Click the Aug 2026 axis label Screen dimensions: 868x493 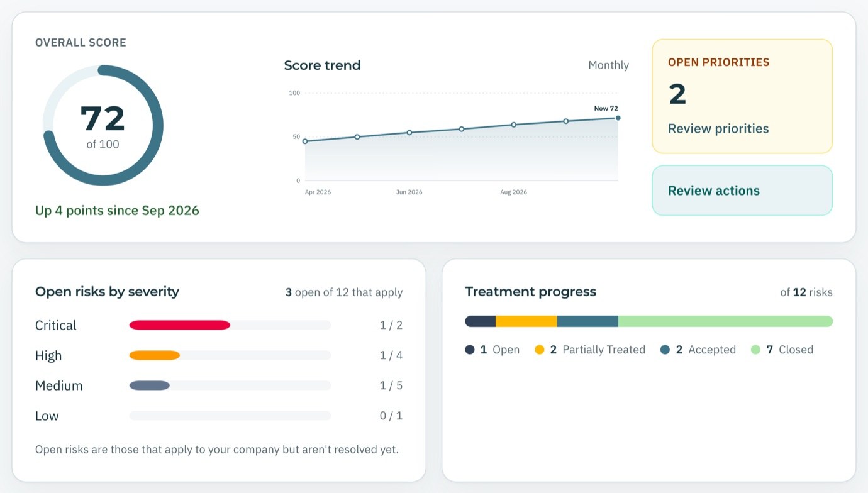pyautogui.click(x=514, y=192)
